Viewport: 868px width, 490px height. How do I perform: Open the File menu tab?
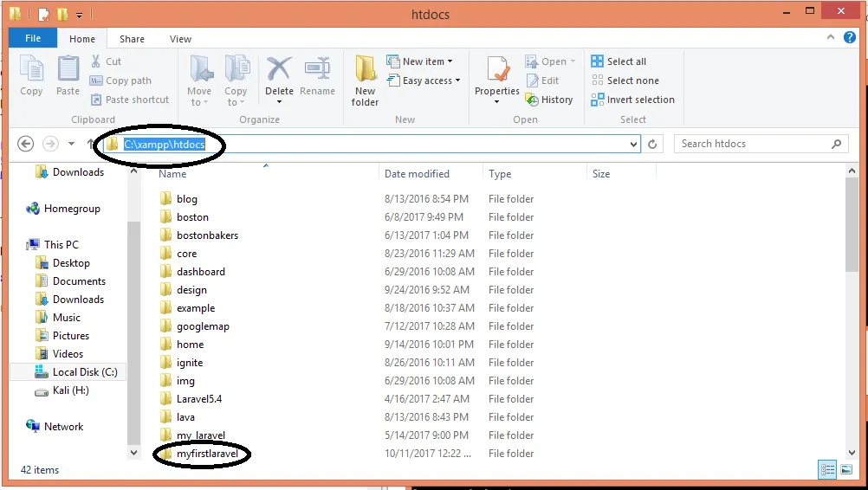33,38
